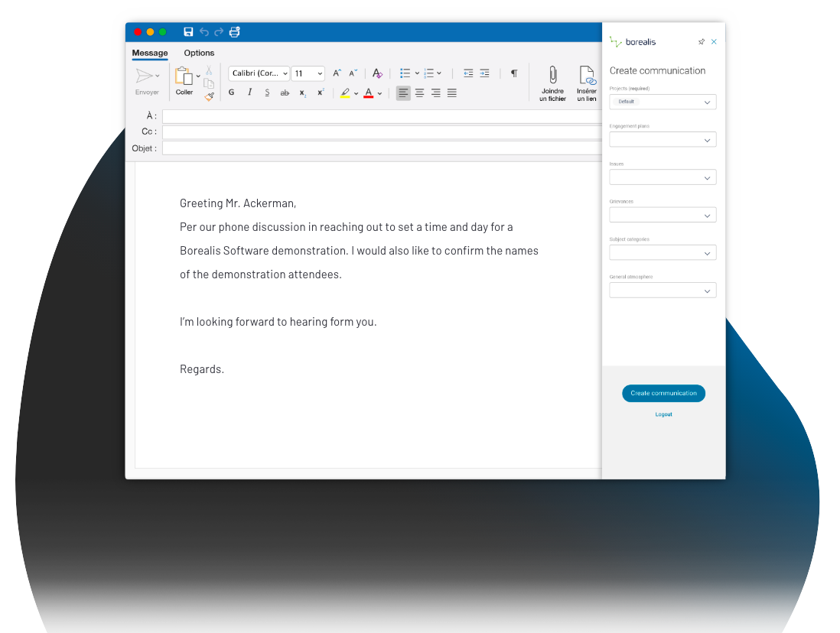Toggle italic text formatting
Screen dimensions: 840x633
(249, 93)
